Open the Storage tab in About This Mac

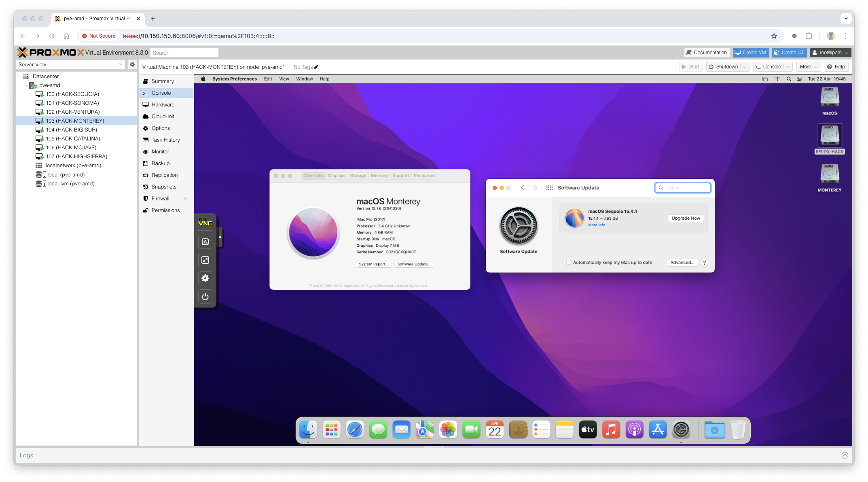click(x=358, y=176)
